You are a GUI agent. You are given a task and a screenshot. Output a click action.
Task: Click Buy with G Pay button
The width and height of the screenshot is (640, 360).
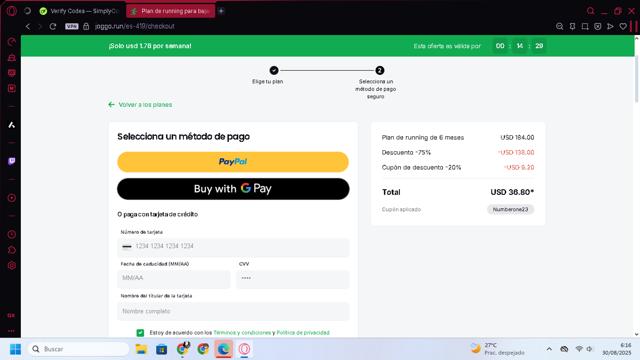click(233, 189)
